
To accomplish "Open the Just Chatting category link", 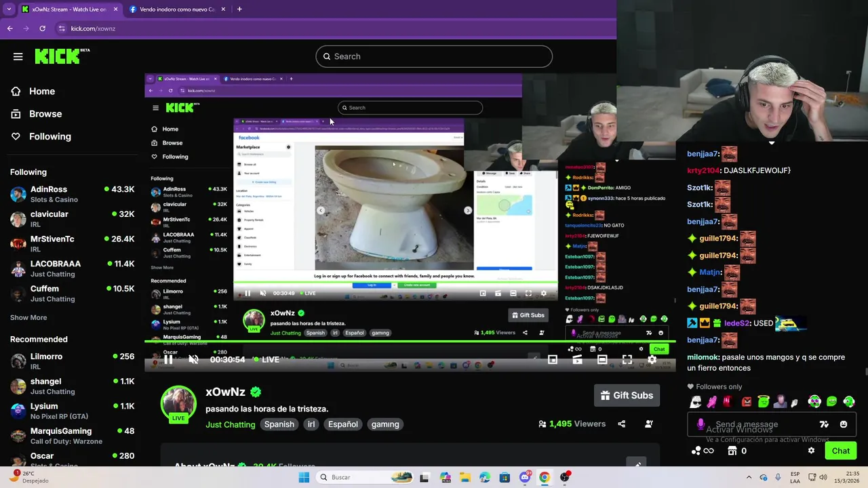I will (231, 424).
